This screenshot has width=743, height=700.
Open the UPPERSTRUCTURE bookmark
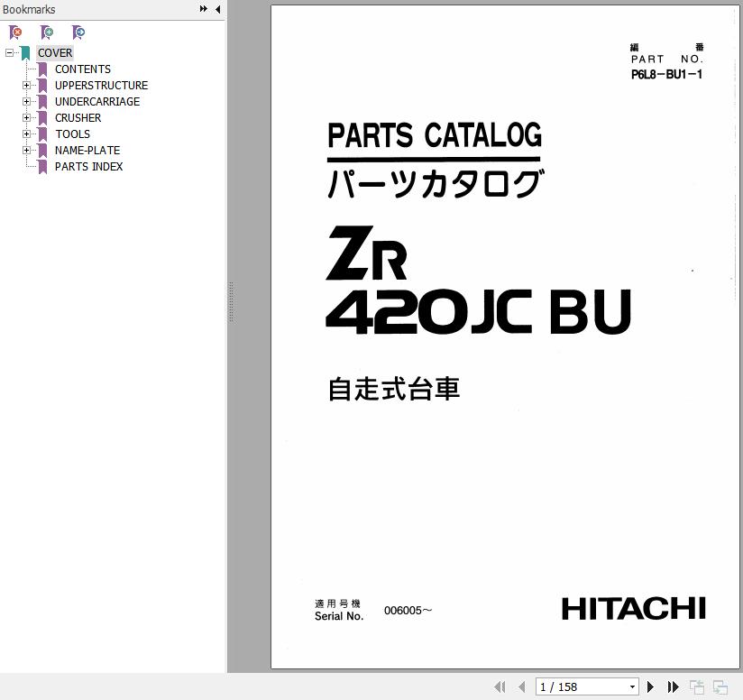(x=101, y=86)
